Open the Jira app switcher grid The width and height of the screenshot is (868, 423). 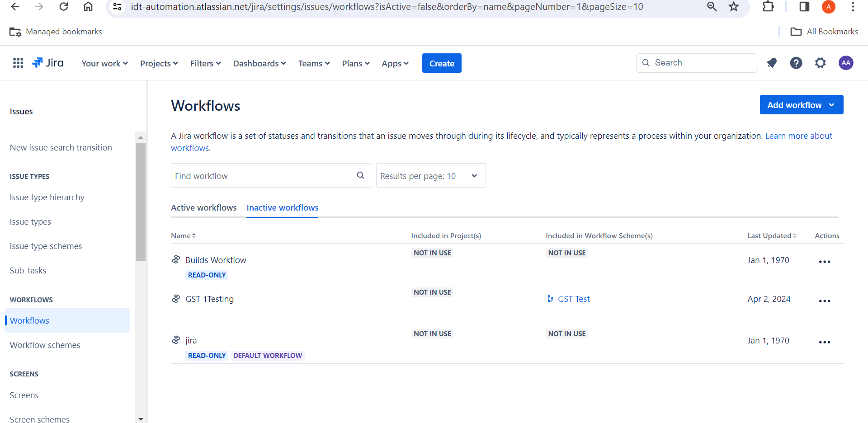18,63
